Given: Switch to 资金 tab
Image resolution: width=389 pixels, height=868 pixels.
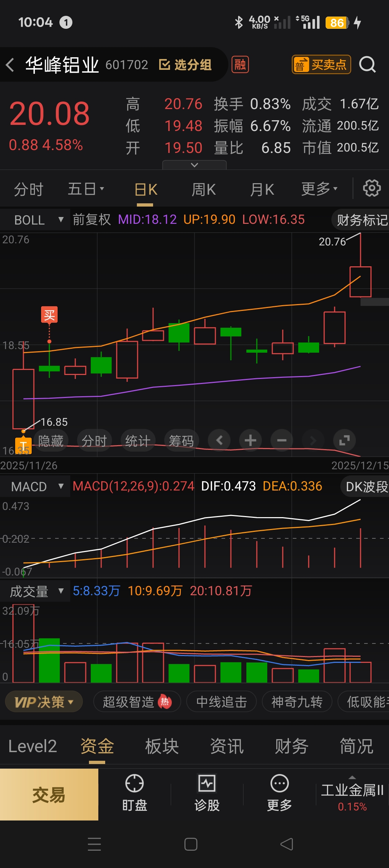Looking at the screenshot, I should (x=97, y=746).
